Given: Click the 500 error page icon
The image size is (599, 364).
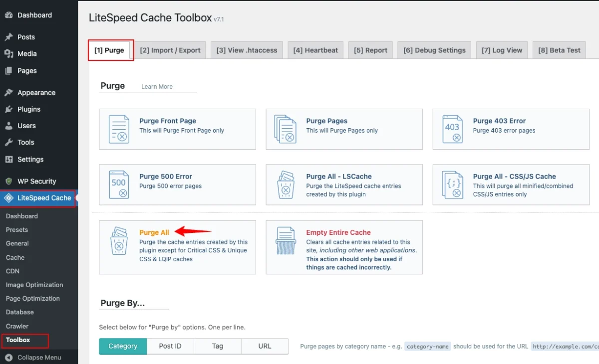Looking at the screenshot, I should (119, 184).
